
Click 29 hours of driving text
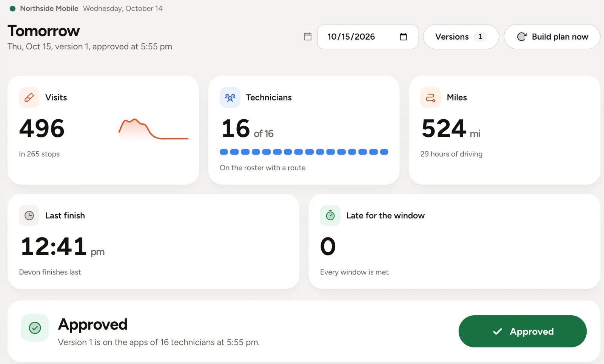(451, 154)
